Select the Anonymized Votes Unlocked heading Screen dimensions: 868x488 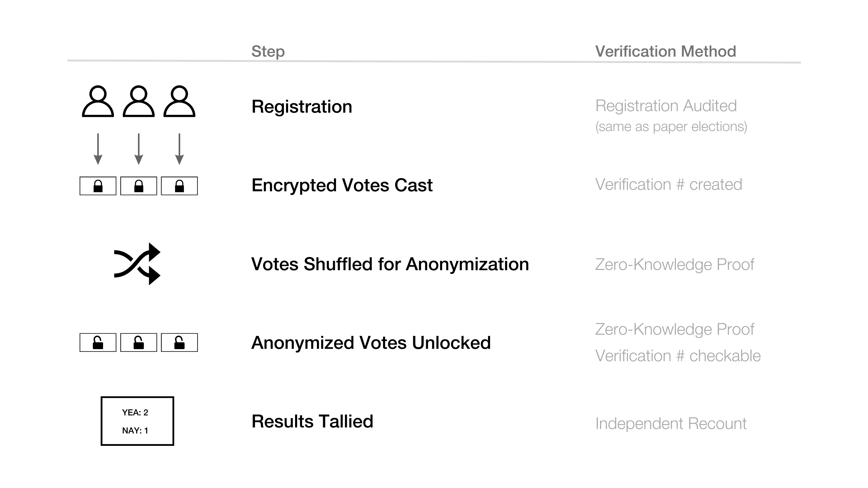click(x=371, y=343)
